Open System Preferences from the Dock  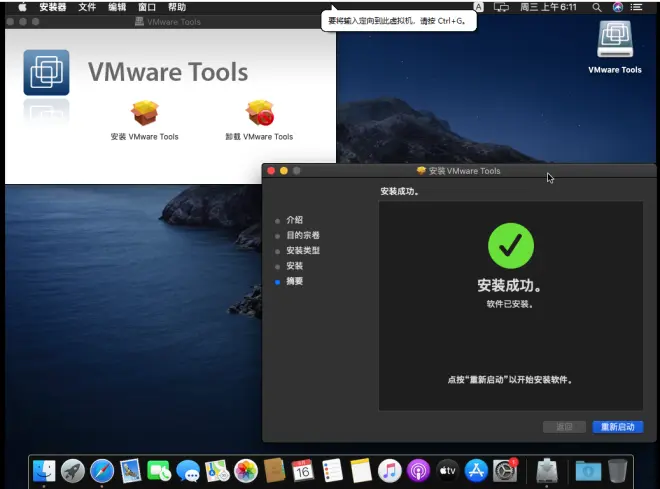[x=505, y=470]
